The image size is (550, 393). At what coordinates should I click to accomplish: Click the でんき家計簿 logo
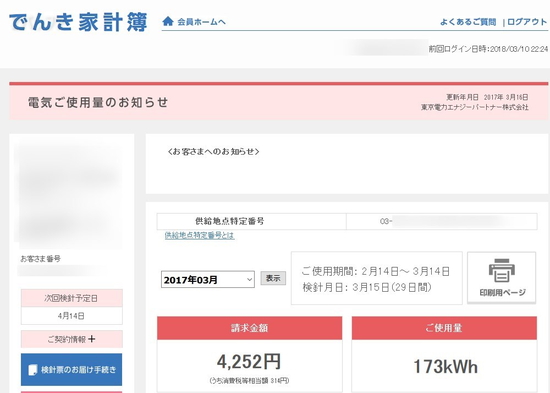coord(78,22)
